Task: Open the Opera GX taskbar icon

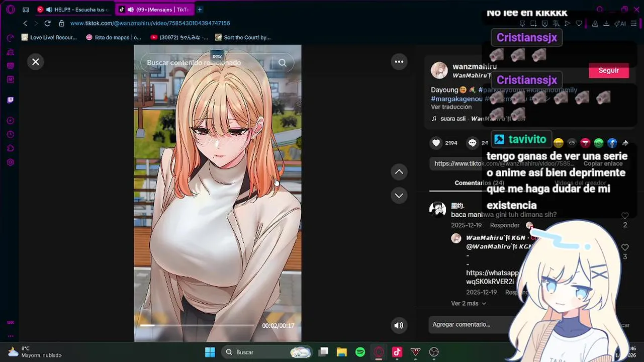Action: [379, 352]
